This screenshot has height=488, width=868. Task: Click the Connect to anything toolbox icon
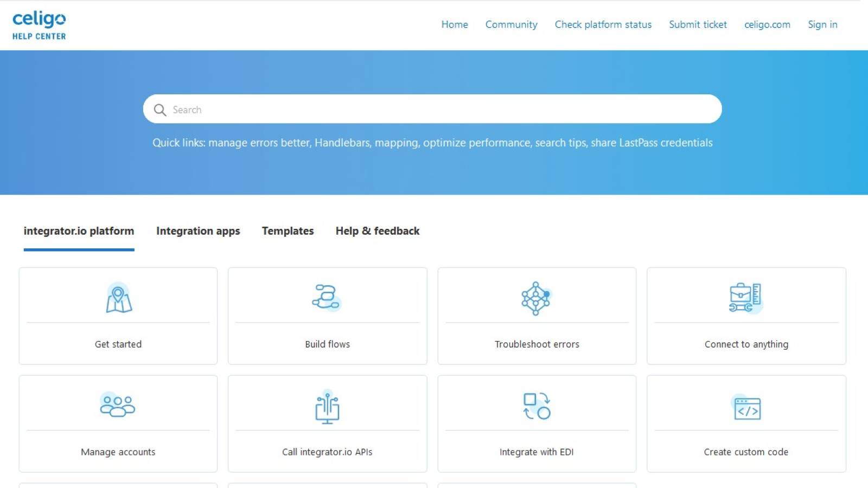(745, 298)
